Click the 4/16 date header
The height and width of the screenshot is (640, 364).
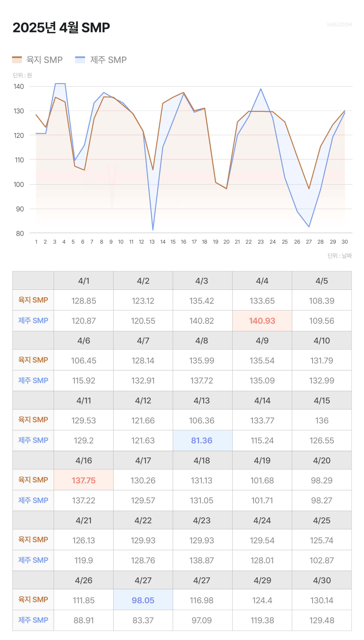point(83,460)
